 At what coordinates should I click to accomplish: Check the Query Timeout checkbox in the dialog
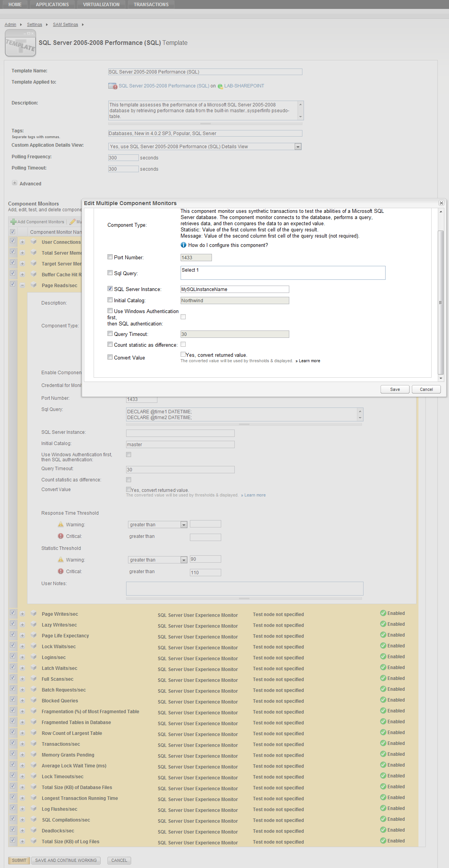(110, 333)
